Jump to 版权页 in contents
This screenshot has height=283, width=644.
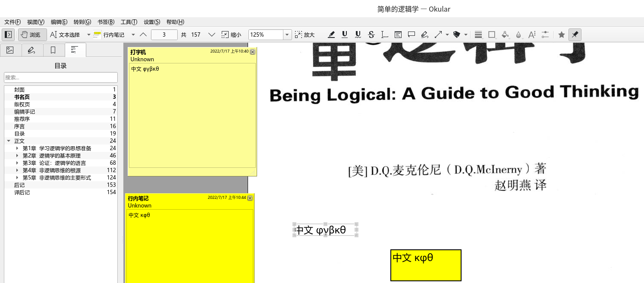pos(61,104)
